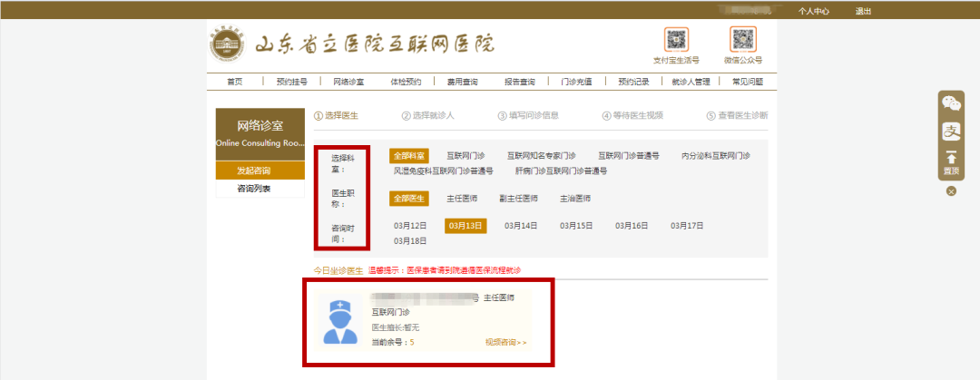Click the 退出 logout link

coord(863,11)
